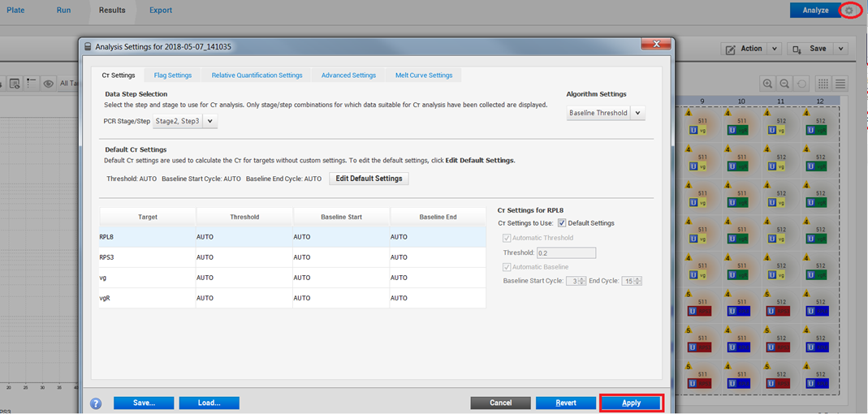Reset plate layout zoom with circular arrow
The image size is (868, 414).
pos(801,84)
